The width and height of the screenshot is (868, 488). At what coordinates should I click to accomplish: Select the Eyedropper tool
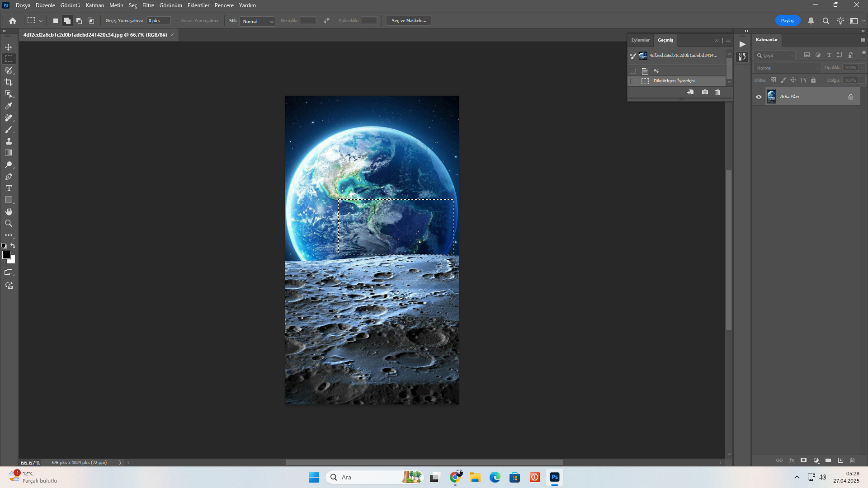9,106
